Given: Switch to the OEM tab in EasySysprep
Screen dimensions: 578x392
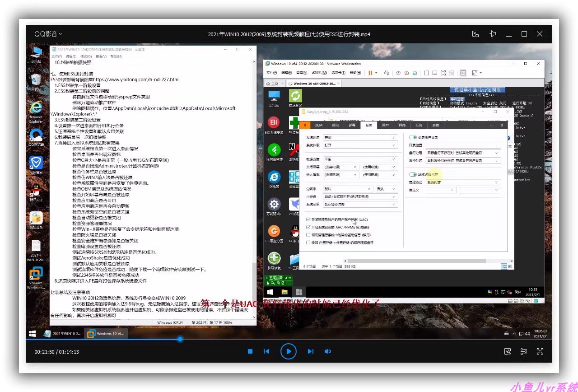Looking at the screenshot, I should (x=318, y=125).
